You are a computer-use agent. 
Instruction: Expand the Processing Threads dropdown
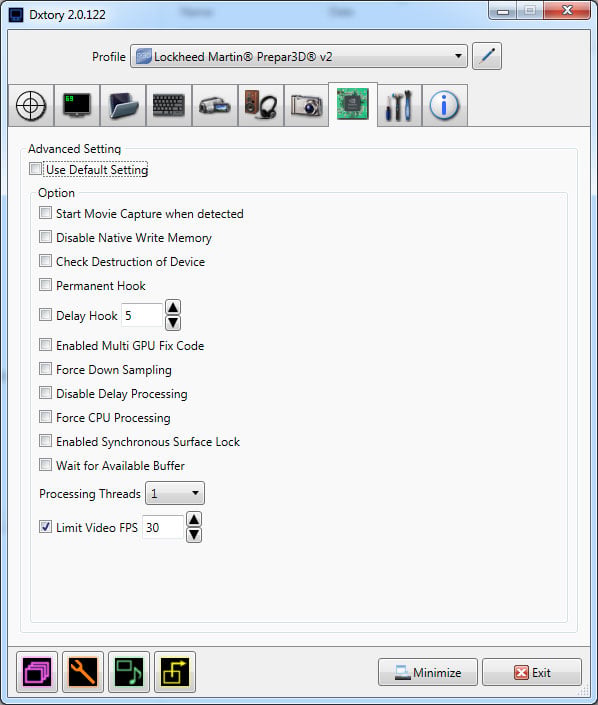click(x=175, y=493)
